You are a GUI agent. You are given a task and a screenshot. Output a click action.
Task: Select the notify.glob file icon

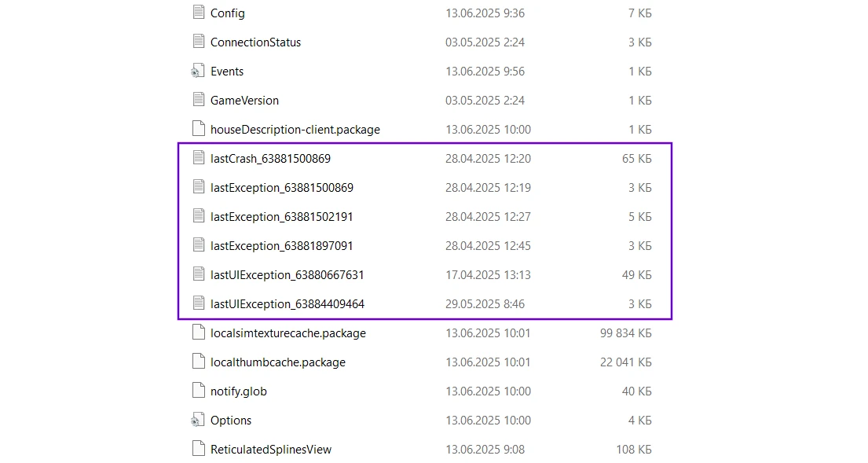pos(198,391)
